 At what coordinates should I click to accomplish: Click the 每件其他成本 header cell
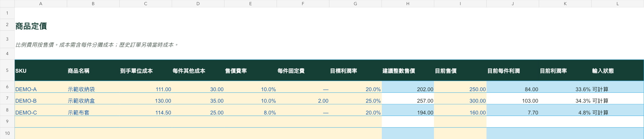click(198, 70)
